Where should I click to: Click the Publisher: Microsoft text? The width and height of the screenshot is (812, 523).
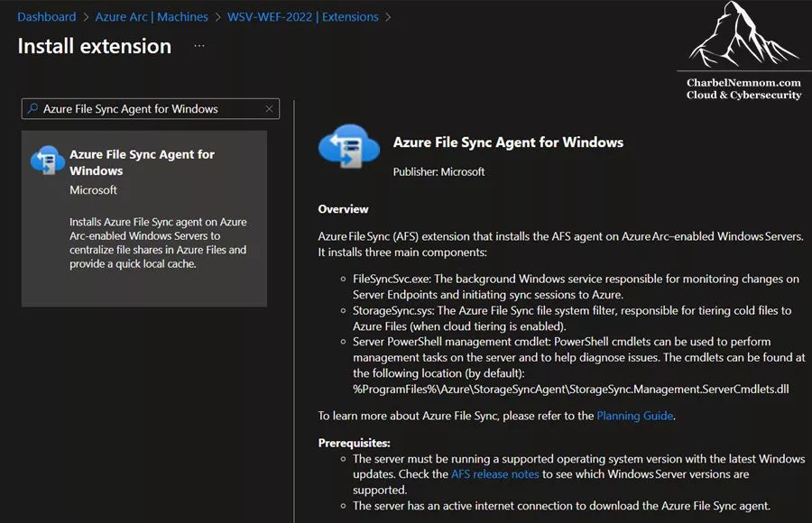tap(438, 172)
